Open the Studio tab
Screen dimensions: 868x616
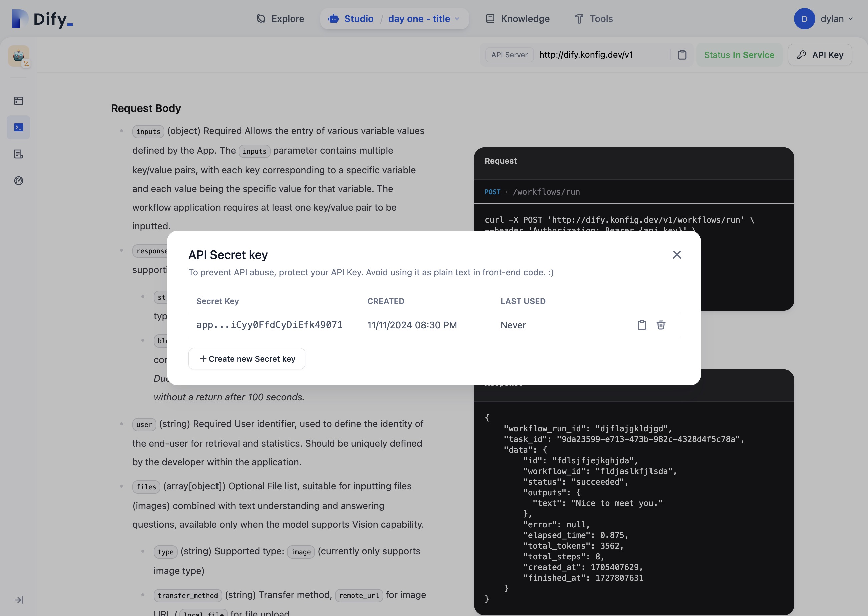[x=351, y=19]
